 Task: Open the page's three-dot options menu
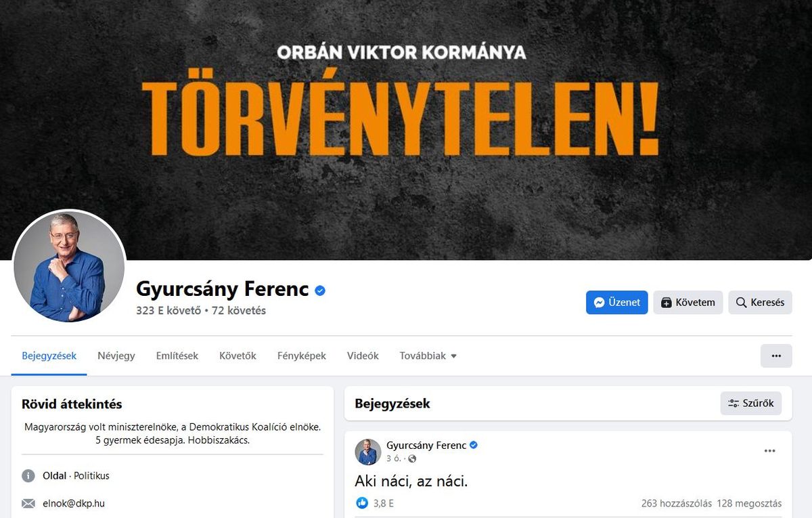776,355
